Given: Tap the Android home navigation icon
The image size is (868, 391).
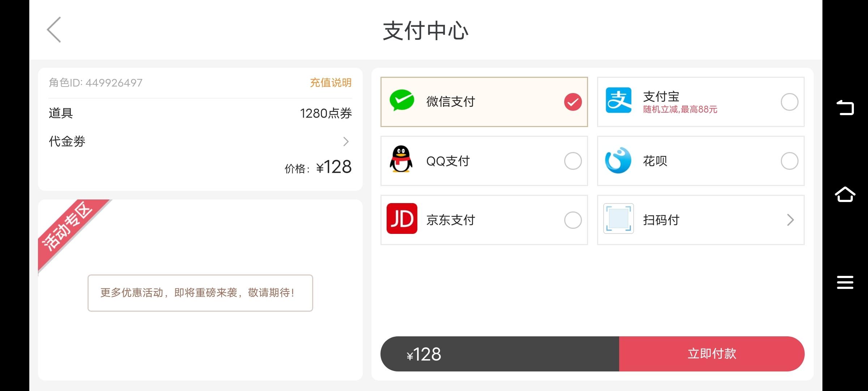Looking at the screenshot, I should tap(845, 194).
